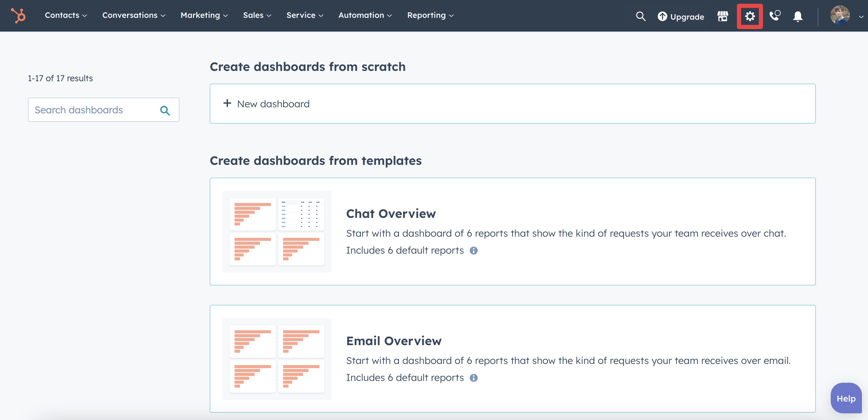View info tooltip beside Chat Overview reports
Image resolution: width=868 pixels, height=420 pixels.
pos(474,250)
